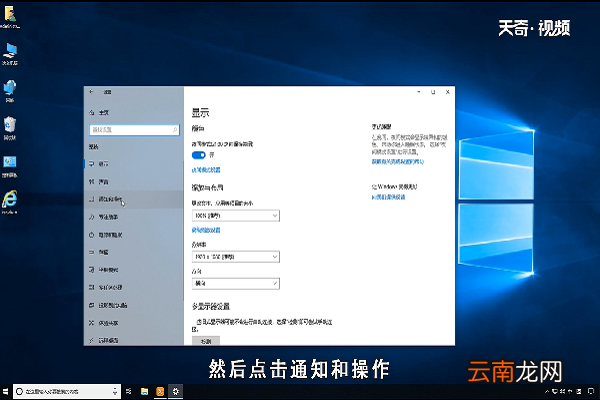Viewport: 600px width, 400px height.
Task: Click the Tablet mode icon in sidebar
Action: click(91, 270)
